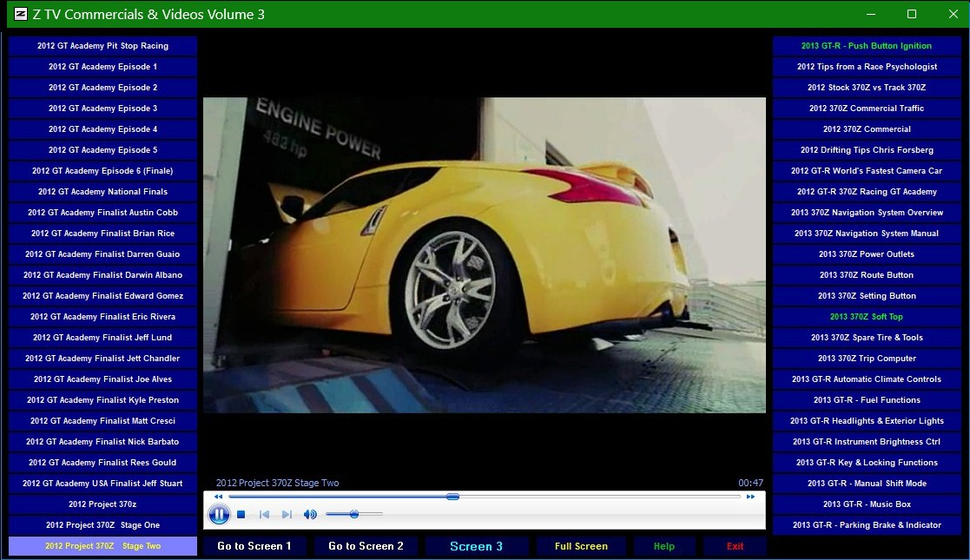Viewport: 970px width, 560px height.
Task: Switch to Screen 2
Action: coord(366,546)
